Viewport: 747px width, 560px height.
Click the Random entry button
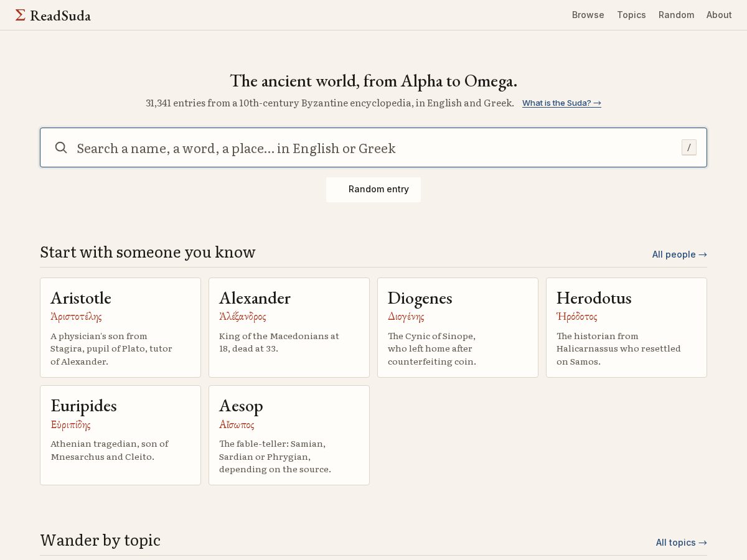(x=374, y=190)
